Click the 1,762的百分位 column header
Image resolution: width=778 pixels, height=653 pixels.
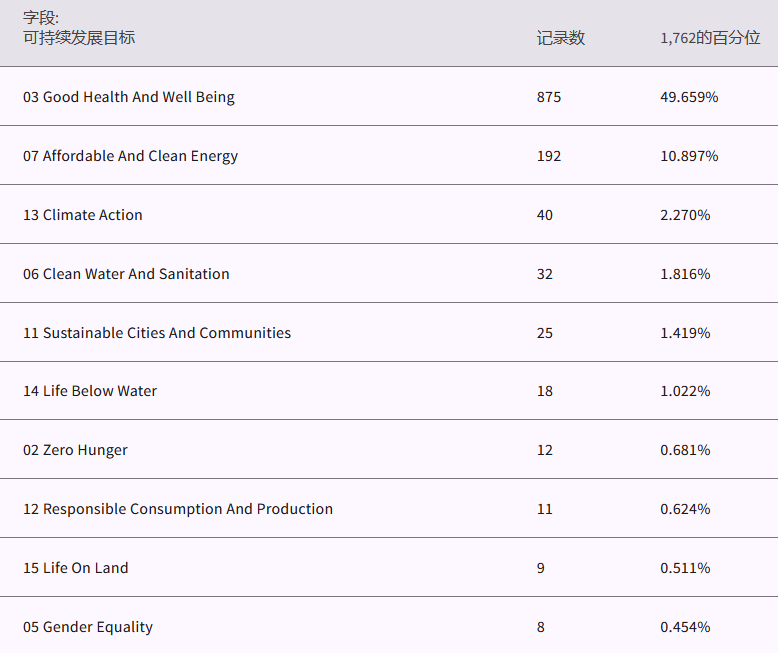point(709,38)
